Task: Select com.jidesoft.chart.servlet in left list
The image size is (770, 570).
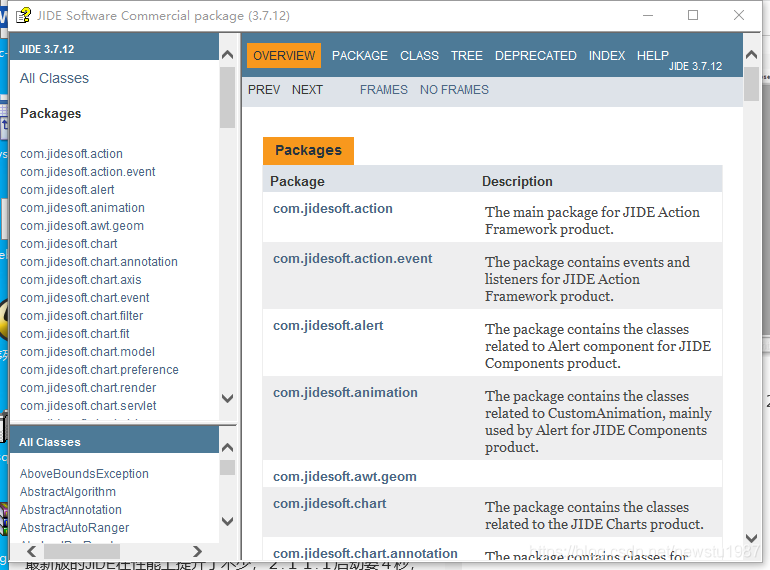Action: (x=88, y=406)
